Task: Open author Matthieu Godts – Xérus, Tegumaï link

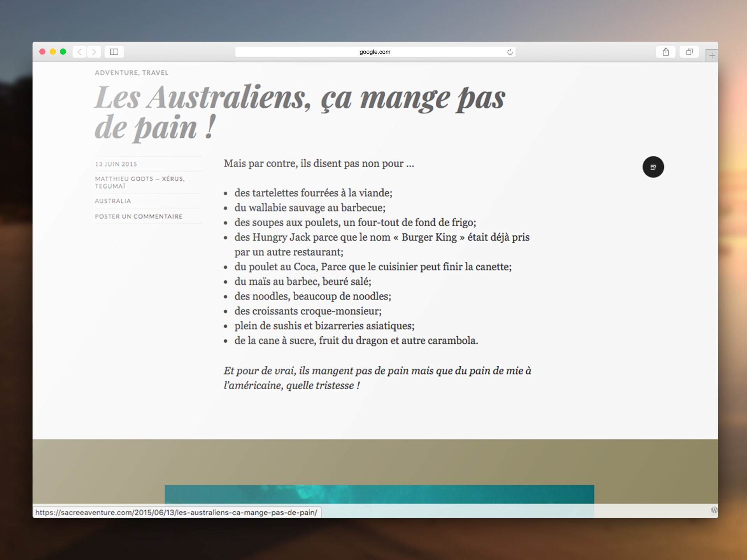Action: [x=140, y=182]
